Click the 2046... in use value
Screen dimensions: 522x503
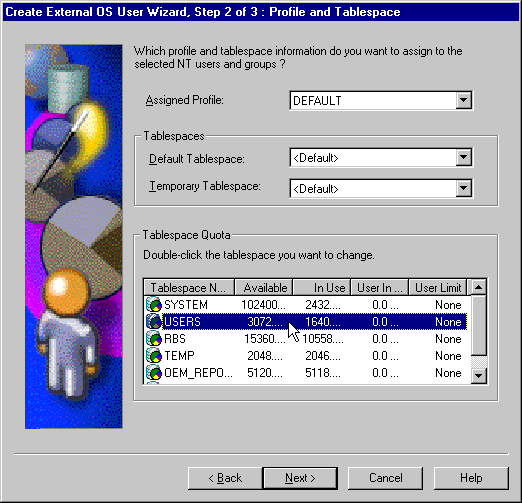coord(323,356)
